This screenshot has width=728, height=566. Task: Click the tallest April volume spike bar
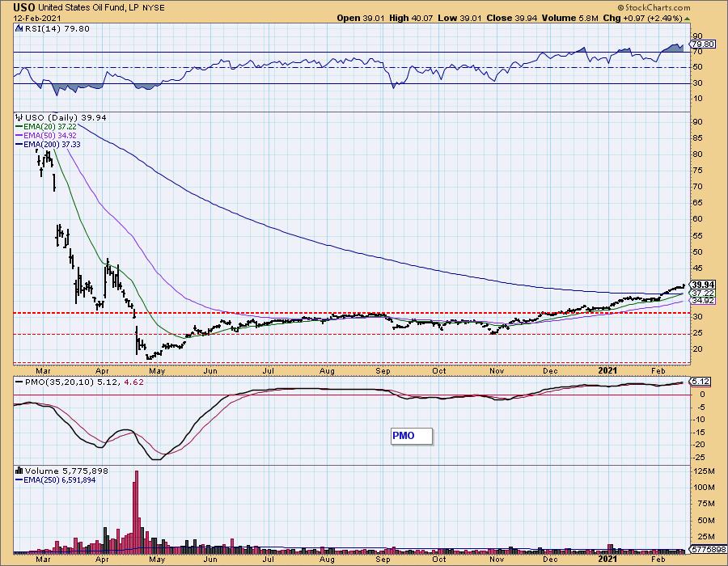(x=136, y=512)
